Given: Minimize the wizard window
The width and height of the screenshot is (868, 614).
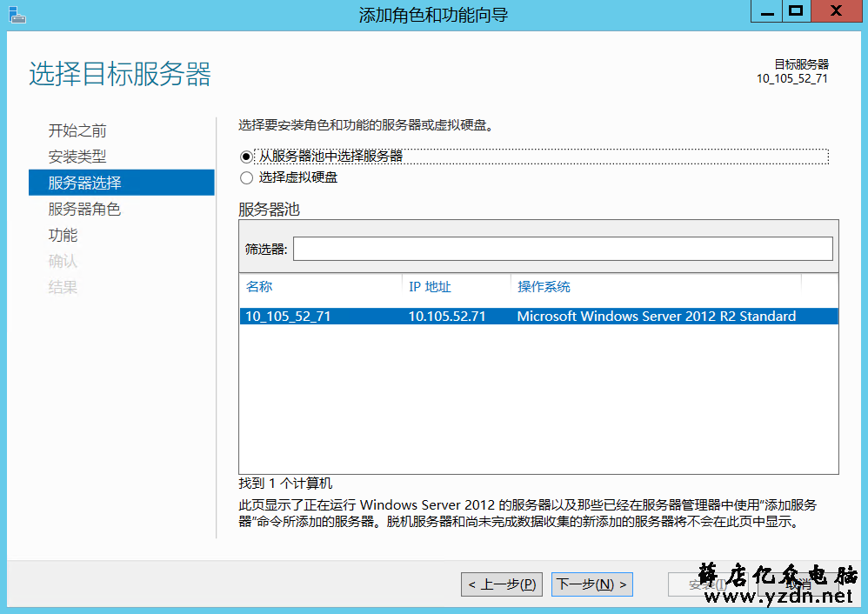Looking at the screenshot, I should (x=767, y=11).
